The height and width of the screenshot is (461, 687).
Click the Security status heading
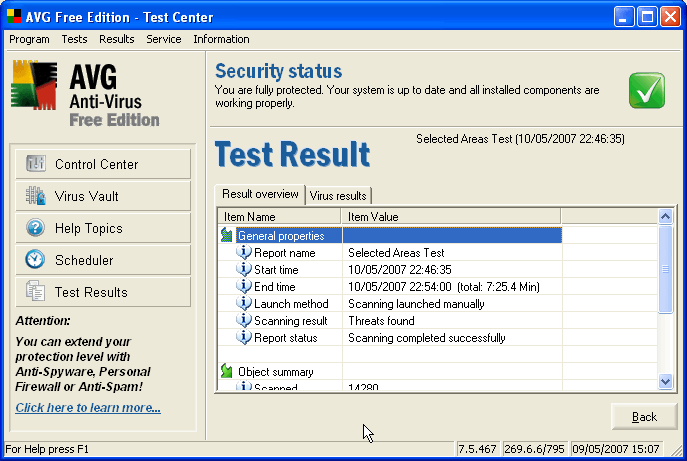pyautogui.click(x=279, y=71)
